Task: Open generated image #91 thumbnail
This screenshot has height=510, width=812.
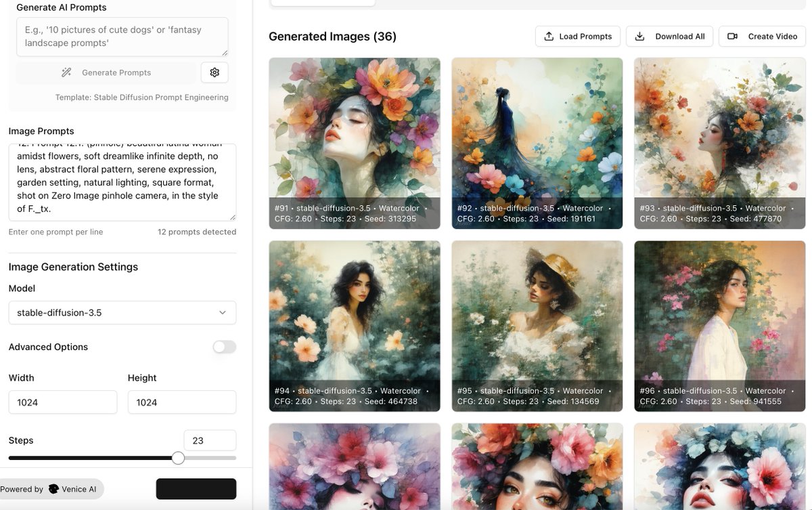Action: pyautogui.click(x=355, y=143)
